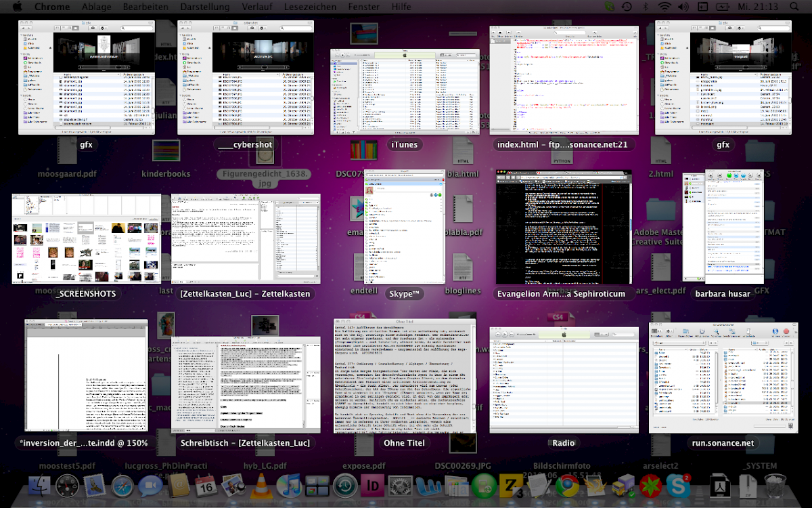
Task: Launch VLC via the traffic cone icon
Action: pyautogui.click(x=260, y=485)
